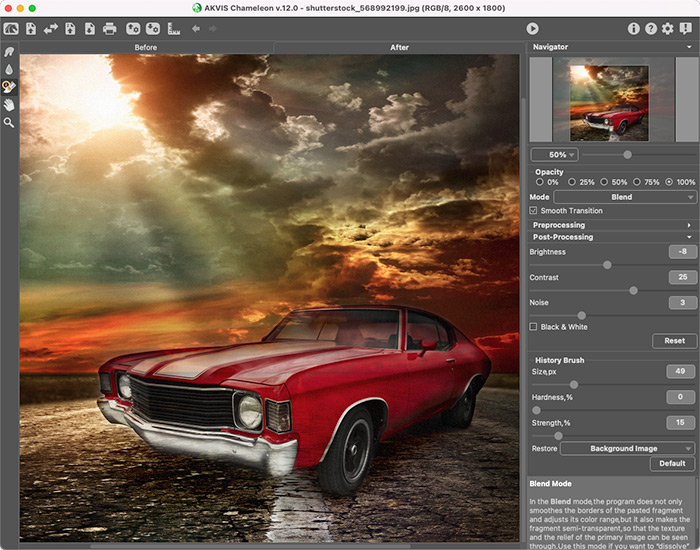Select the 50% opacity radio button
700x550 pixels.
[x=604, y=182]
